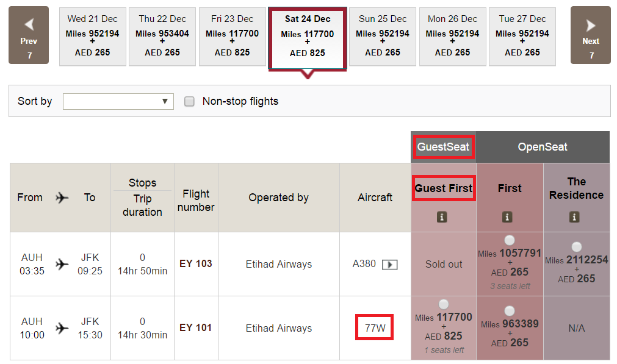Open info icon under Guest First
The width and height of the screenshot is (617, 364).
tap(442, 216)
